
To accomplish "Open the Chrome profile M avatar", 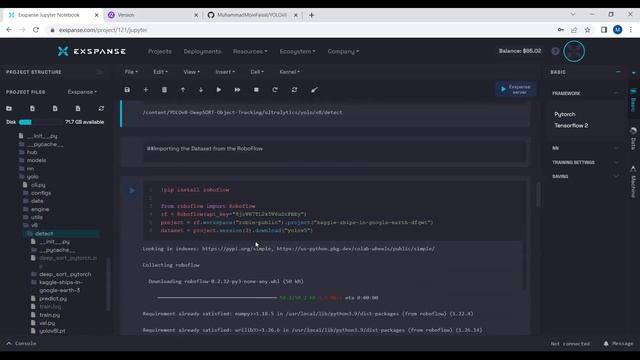I will [x=618, y=30].
